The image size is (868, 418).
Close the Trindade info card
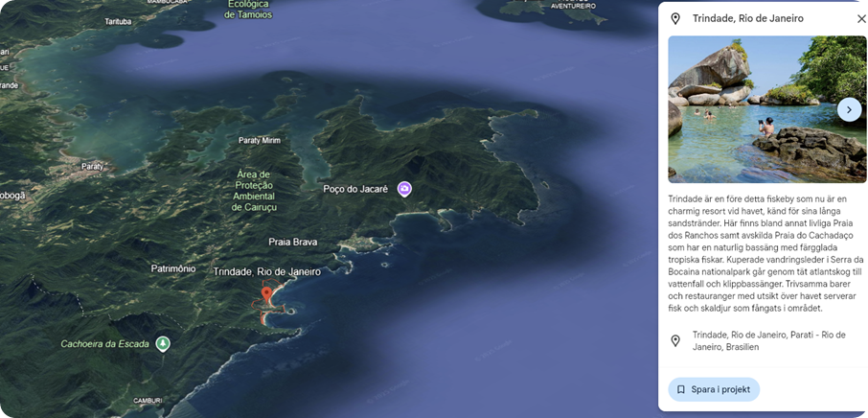[x=860, y=19]
